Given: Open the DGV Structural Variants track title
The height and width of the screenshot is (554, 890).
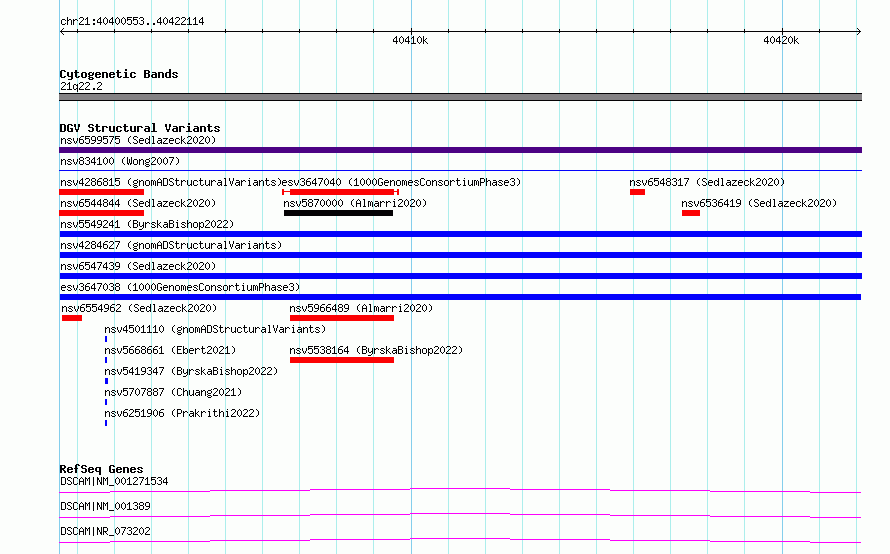Looking at the screenshot, I should tap(140, 128).
